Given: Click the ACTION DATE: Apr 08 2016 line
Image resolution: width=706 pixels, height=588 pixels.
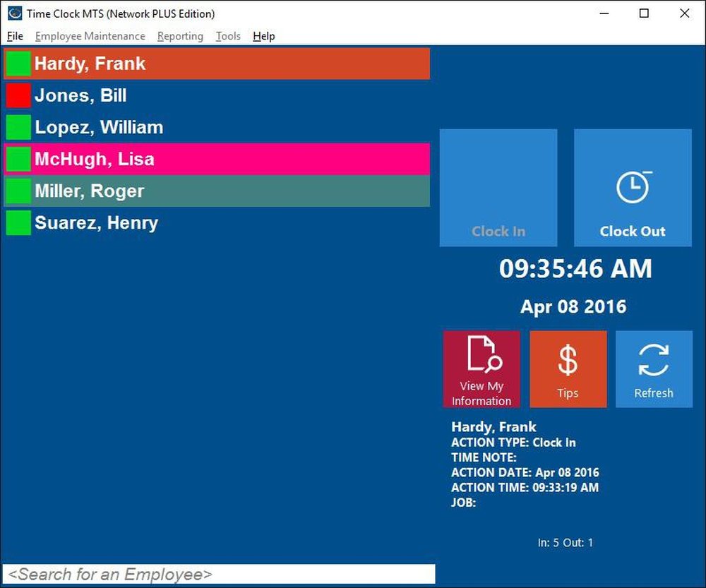Looking at the screenshot, I should tap(525, 472).
